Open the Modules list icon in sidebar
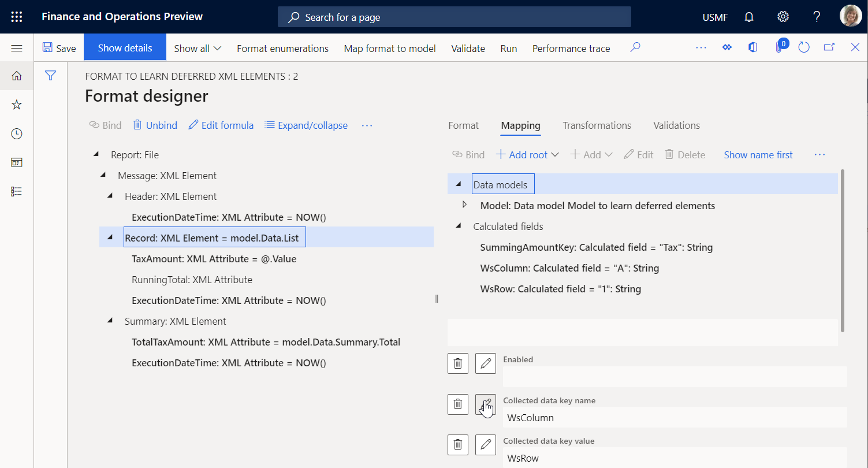Screen dimensions: 868x468 [16, 191]
